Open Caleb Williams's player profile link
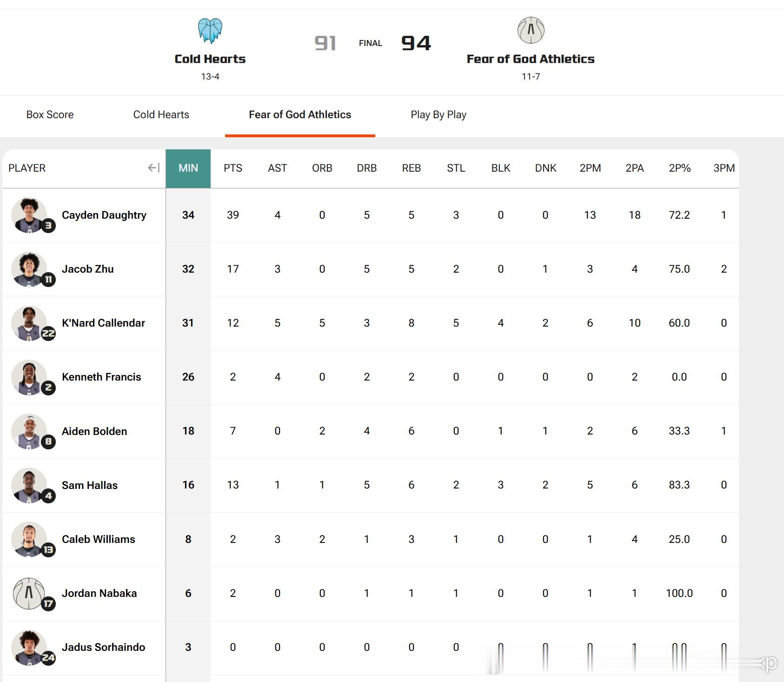The image size is (784, 682). click(x=99, y=539)
